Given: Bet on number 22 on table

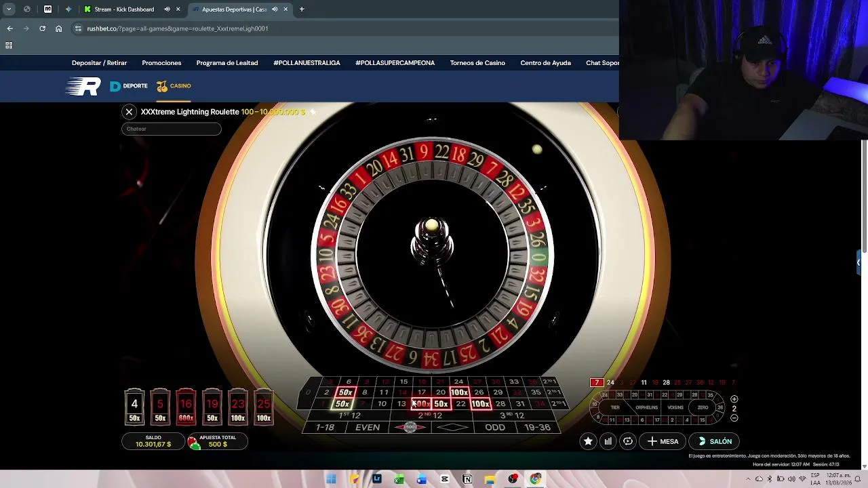Looking at the screenshot, I should 460,404.
